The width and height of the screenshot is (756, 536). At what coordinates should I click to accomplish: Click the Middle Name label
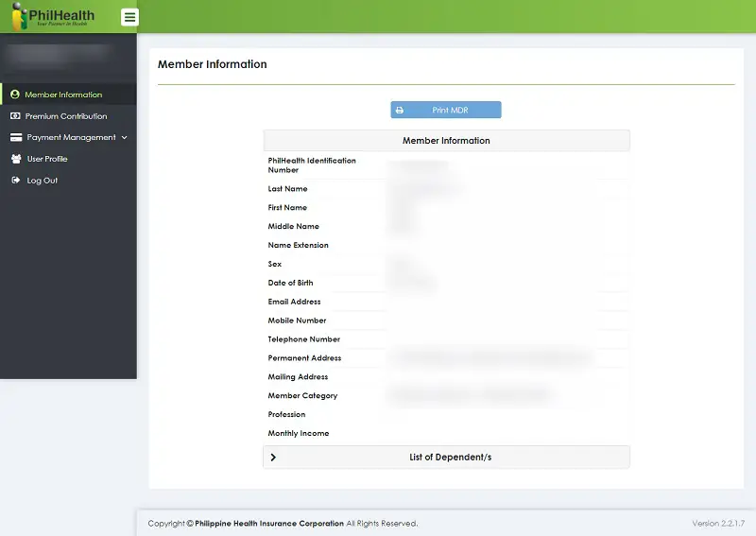tap(294, 226)
